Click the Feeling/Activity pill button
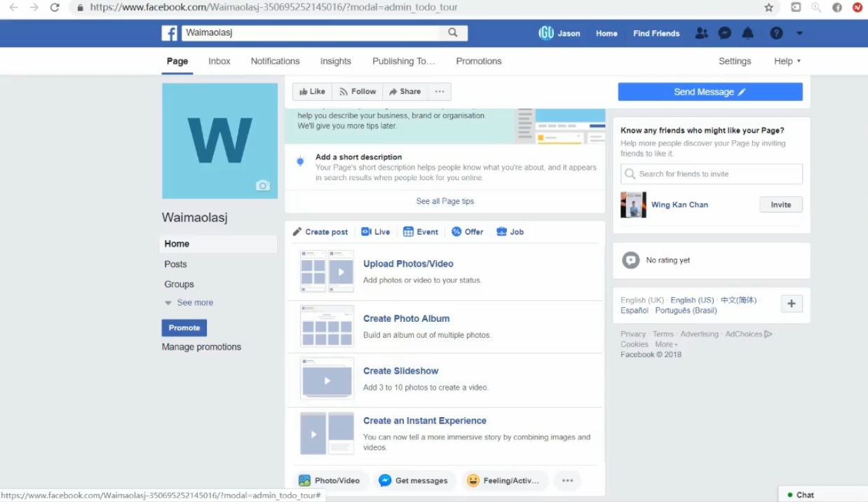This screenshot has width=868, height=502. point(504,480)
